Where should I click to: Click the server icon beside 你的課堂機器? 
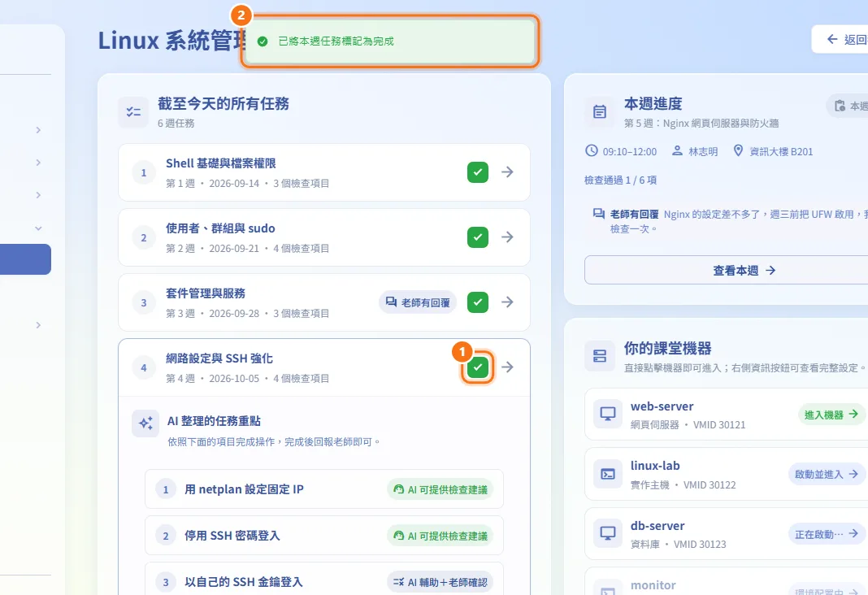coord(600,356)
